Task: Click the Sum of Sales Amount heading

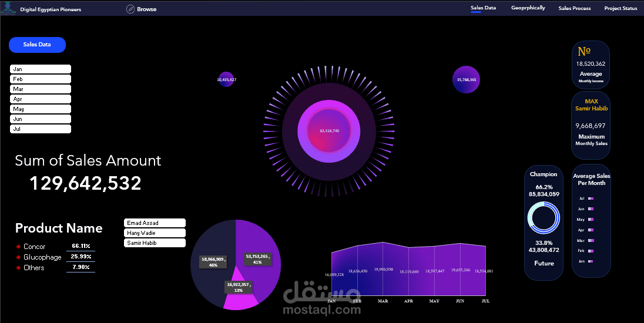Action: point(88,160)
